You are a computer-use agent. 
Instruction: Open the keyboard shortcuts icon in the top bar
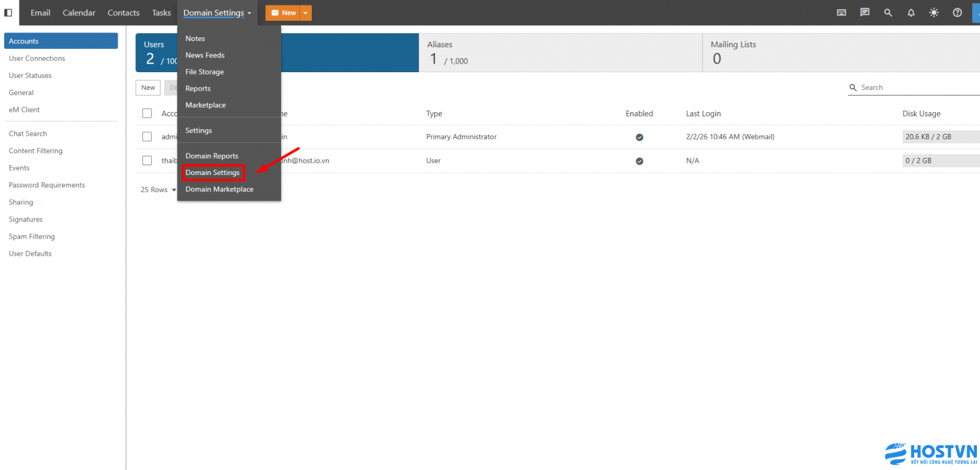pyautogui.click(x=842, y=12)
